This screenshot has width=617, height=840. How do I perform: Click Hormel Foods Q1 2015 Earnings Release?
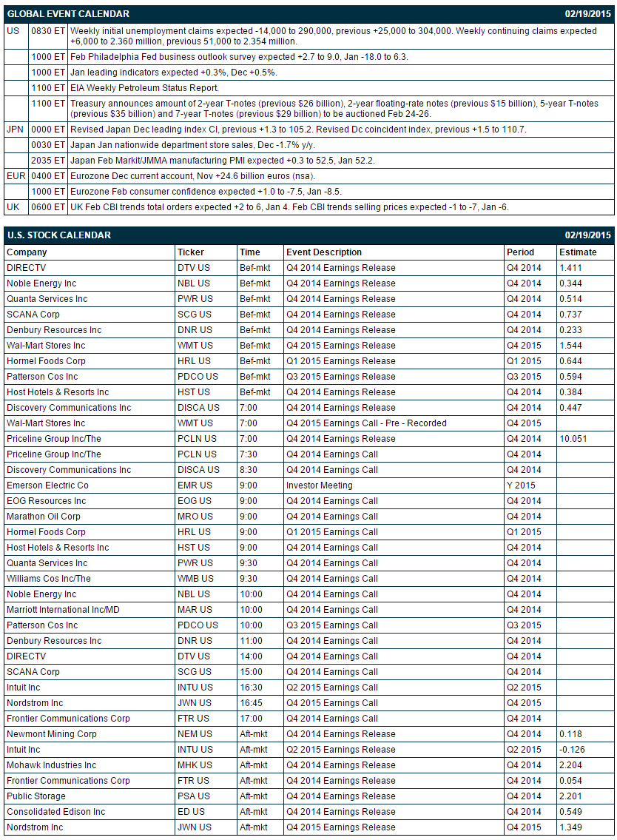coord(340,361)
